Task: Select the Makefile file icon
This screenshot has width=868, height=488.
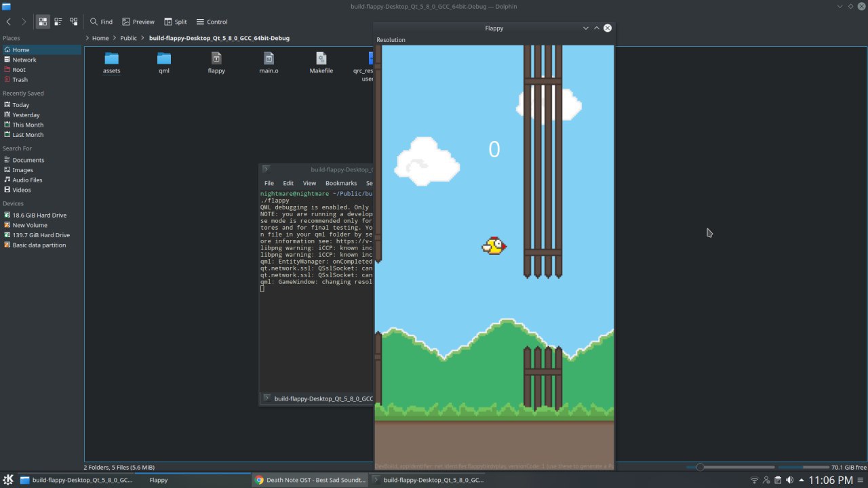Action: (321, 58)
